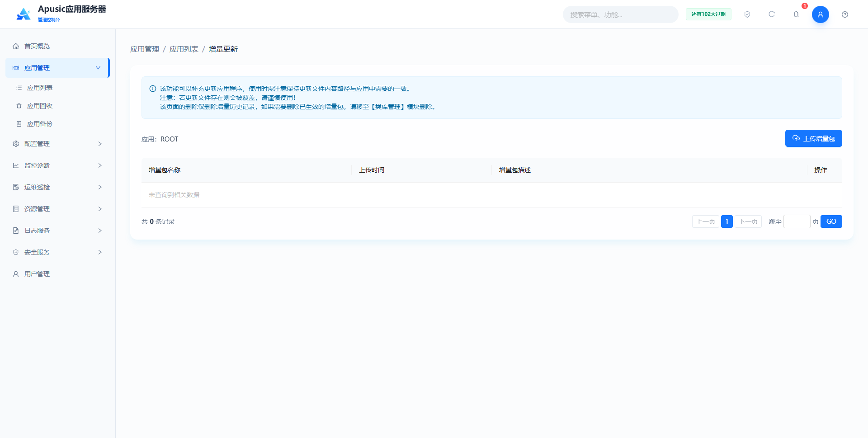Open the shield security icon in header

[x=747, y=14]
